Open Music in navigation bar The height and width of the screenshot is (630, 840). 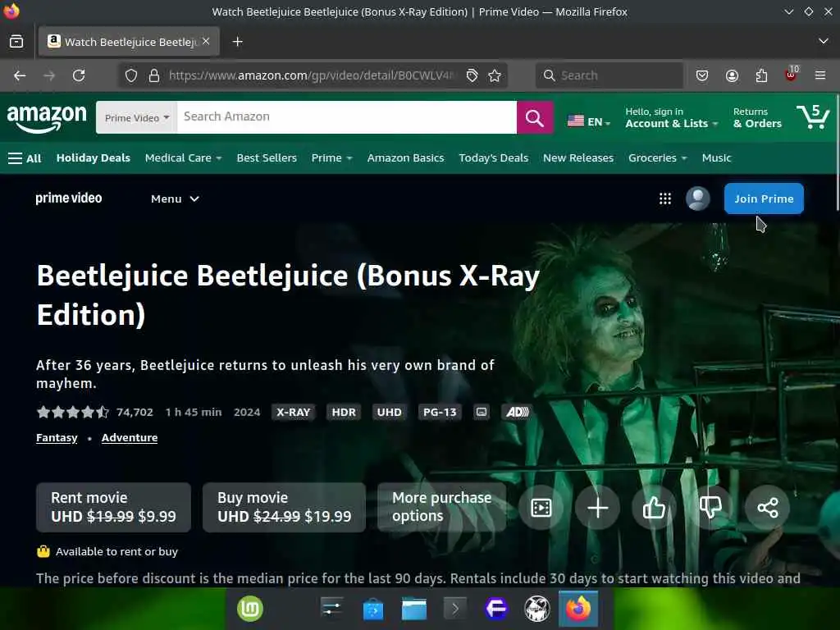(716, 158)
